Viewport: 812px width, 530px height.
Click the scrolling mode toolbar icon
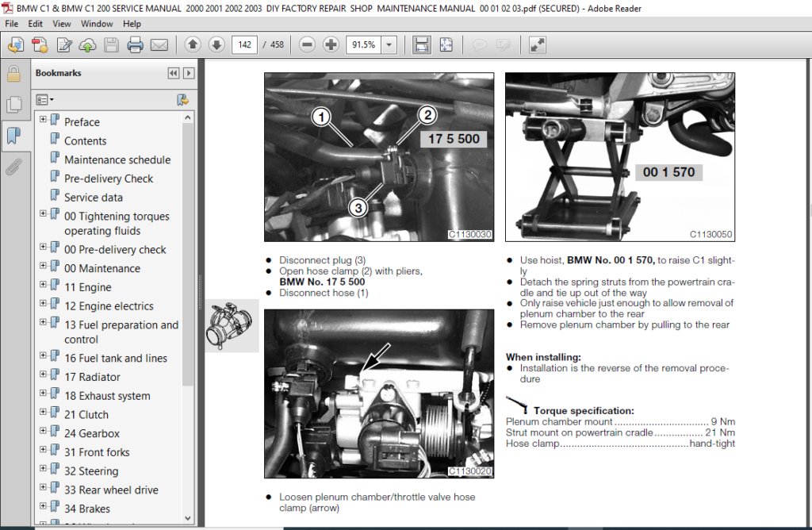[422, 45]
